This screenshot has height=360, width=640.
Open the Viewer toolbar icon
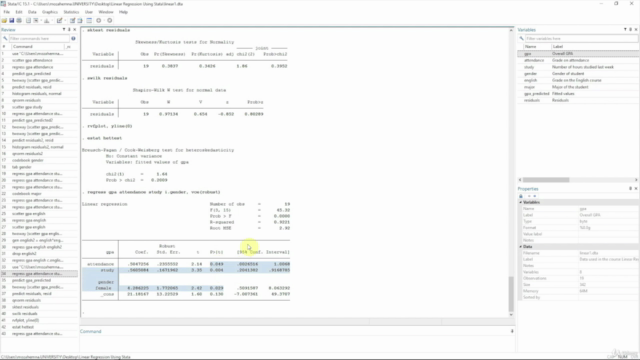(36, 20)
